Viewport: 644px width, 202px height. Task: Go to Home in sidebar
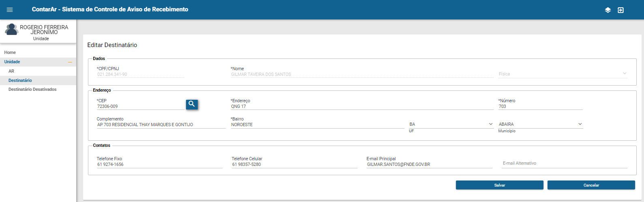[10, 52]
